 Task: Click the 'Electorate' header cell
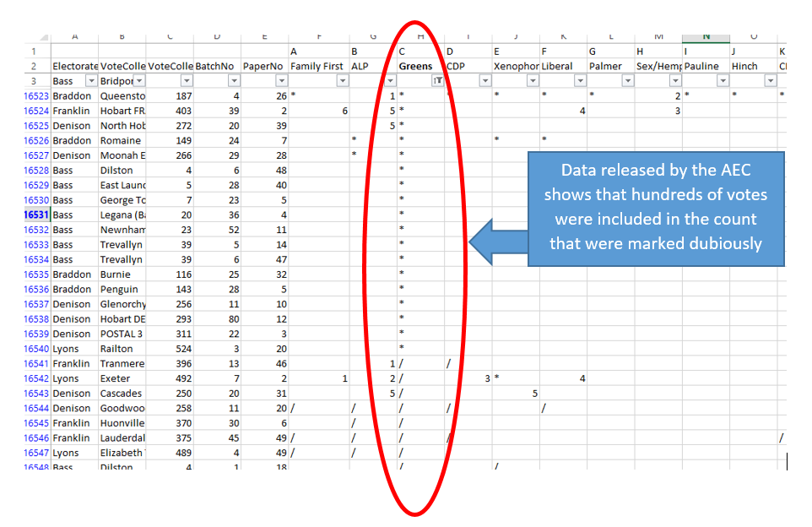pos(74,67)
